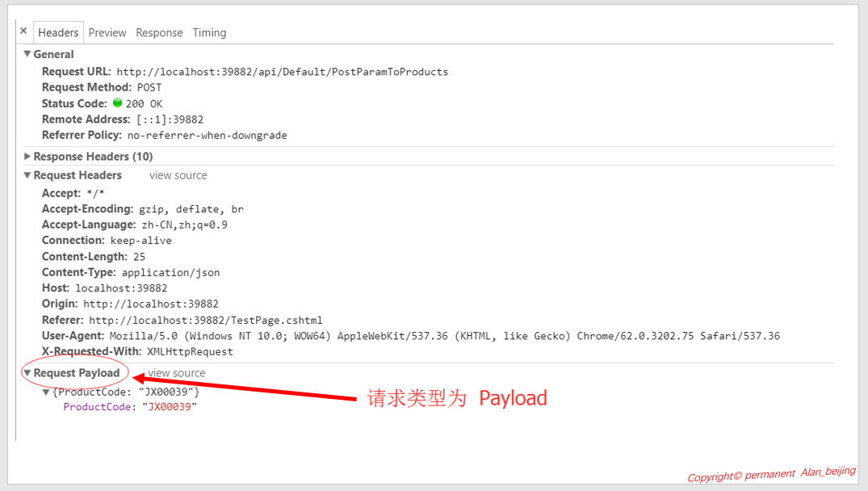The width and height of the screenshot is (868, 491).
Task: Click the Host localhost:39882 value
Action: [121, 288]
